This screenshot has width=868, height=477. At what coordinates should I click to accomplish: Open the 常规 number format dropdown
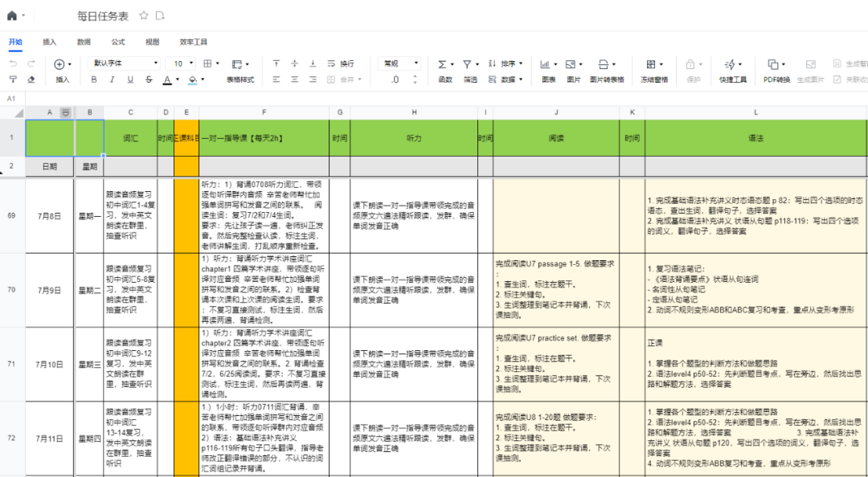[x=399, y=63]
